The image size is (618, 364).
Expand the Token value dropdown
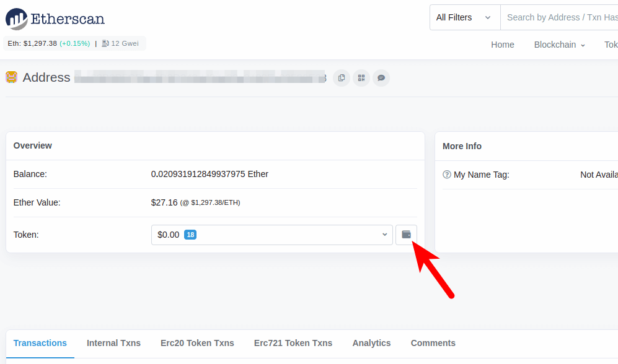383,235
